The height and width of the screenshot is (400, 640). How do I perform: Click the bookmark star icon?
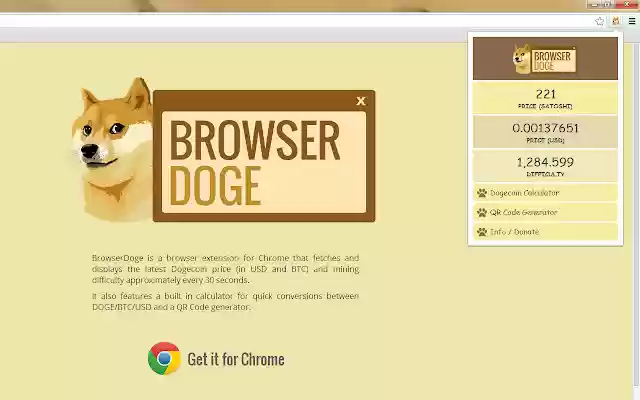[x=599, y=21]
